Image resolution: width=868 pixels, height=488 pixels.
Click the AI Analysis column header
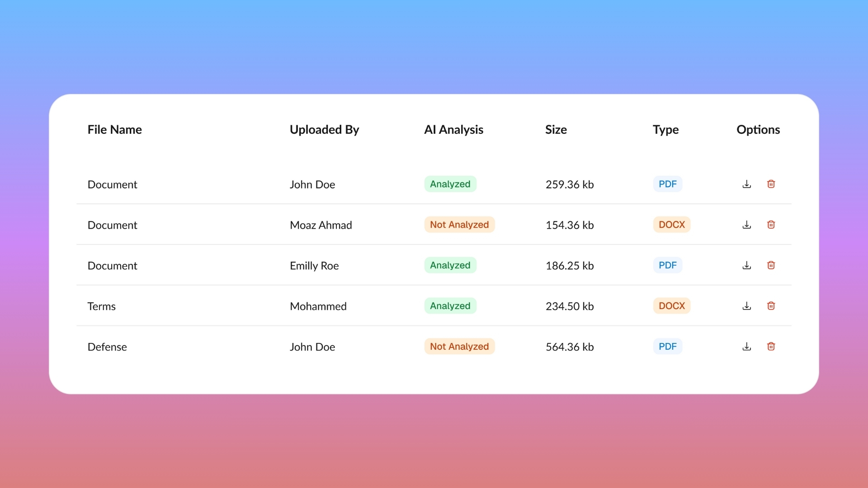coord(453,130)
